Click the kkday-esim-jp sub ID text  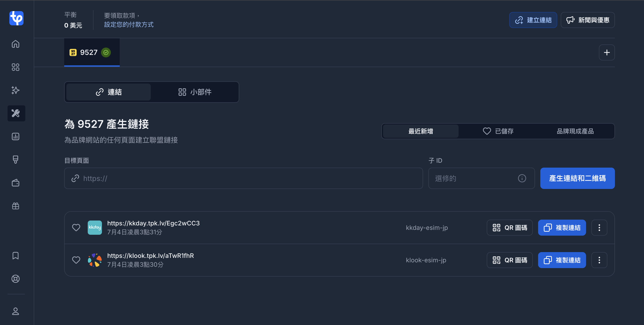pyautogui.click(x=427, y=228)
